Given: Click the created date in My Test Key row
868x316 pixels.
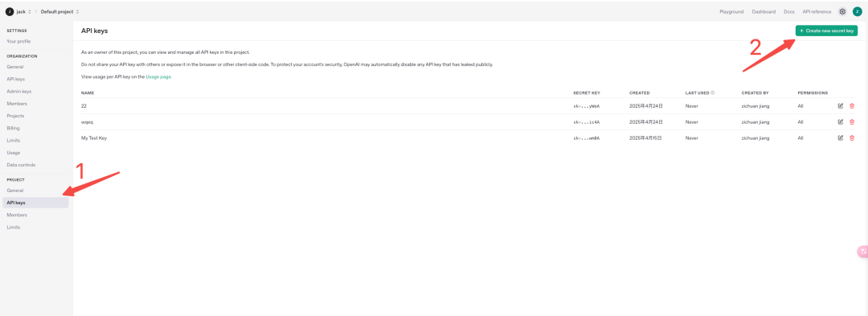Looking at the screenshot, I should (646, 137).
